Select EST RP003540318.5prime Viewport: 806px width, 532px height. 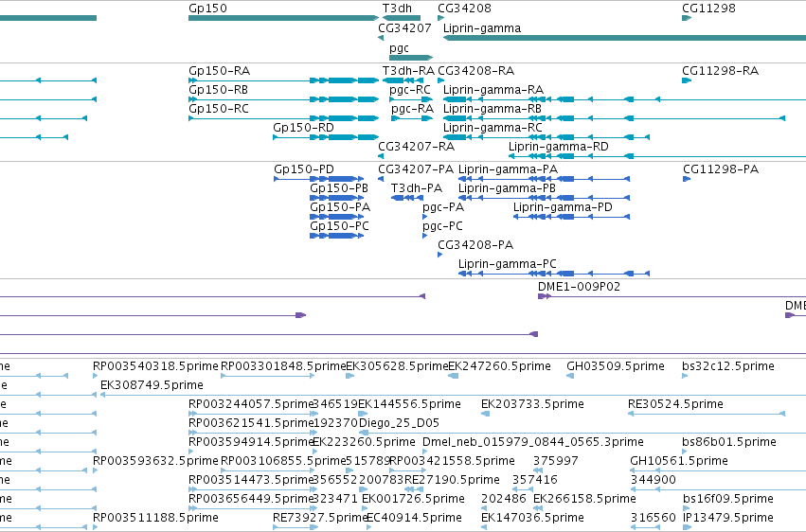click(x=155, y=366)
